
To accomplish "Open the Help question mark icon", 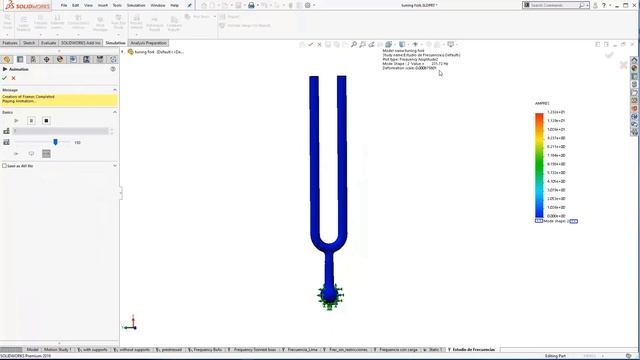I will [604, 5].
